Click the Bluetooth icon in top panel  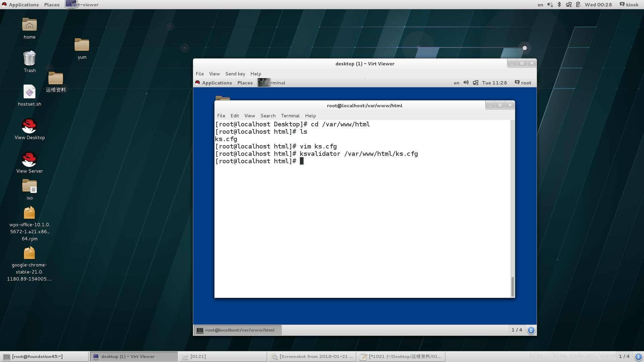[x=559, y=5]
